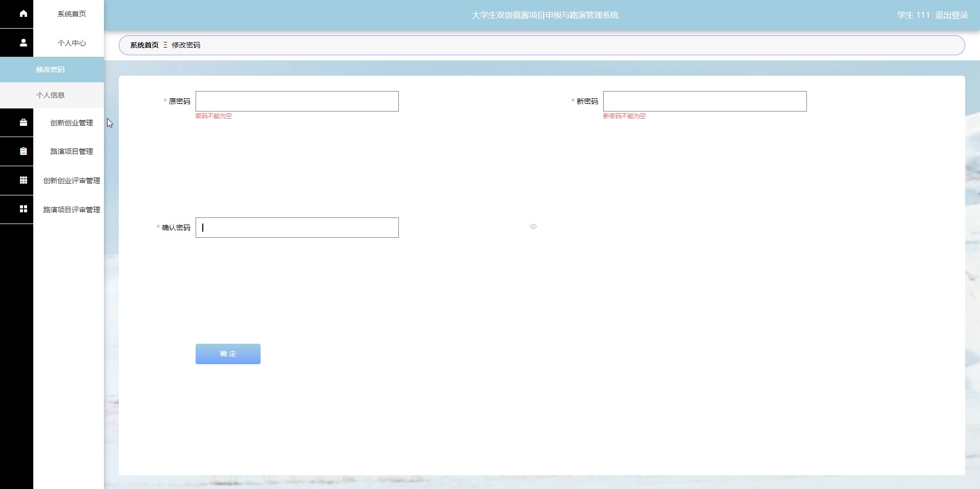Click the four-squares icon for 路演项目评审管理

(24, 209)
